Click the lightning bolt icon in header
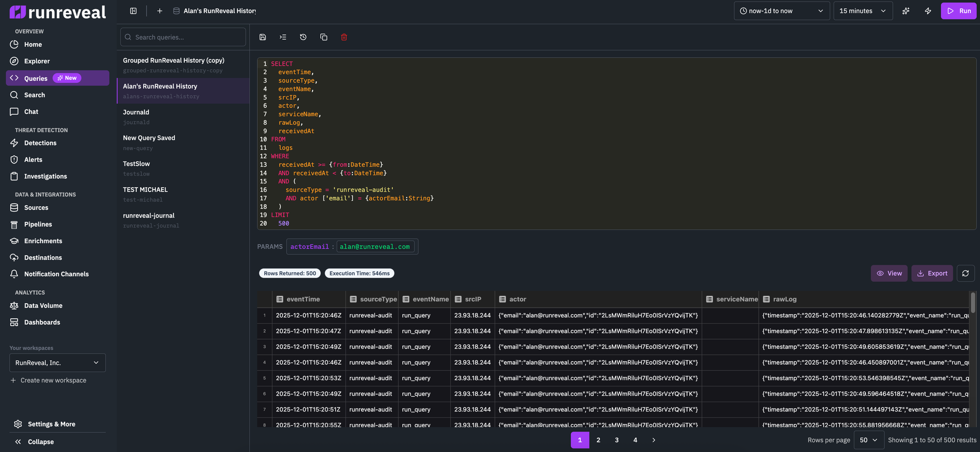Screen dimensions: 980x452 (928, 11)
